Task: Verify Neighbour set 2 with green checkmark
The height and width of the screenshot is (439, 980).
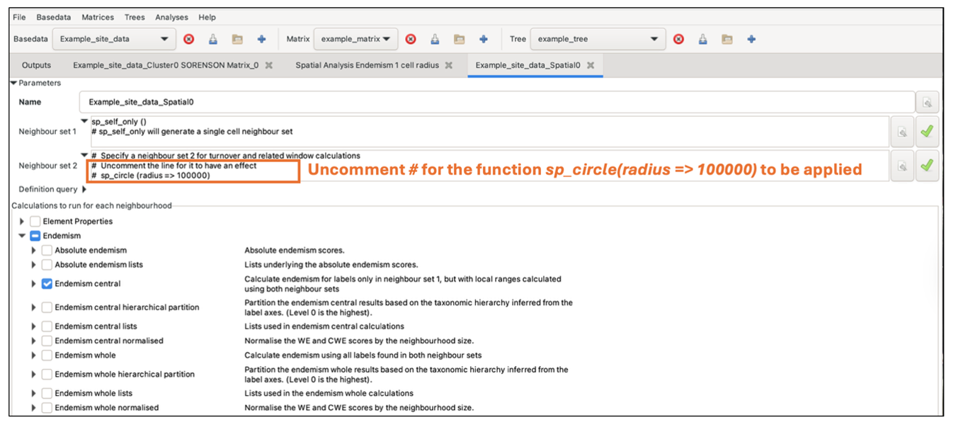Action: pos(926,166)
